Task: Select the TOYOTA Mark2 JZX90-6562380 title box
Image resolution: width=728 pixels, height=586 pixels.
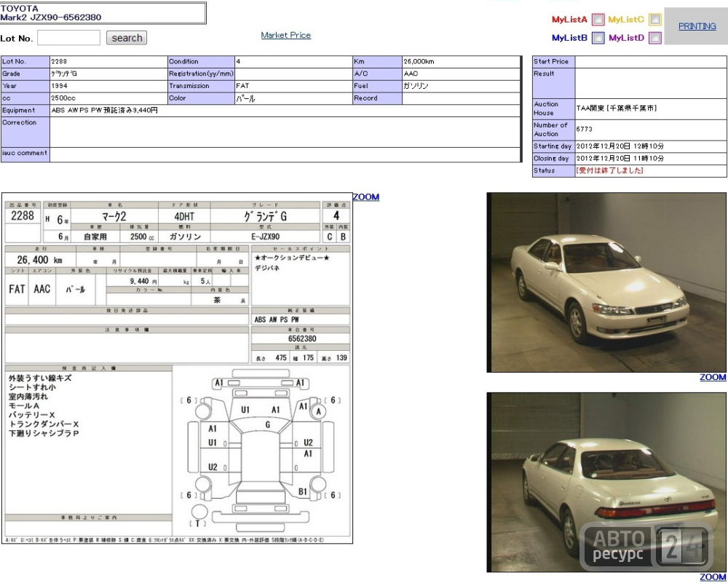Action: (103, 13)
